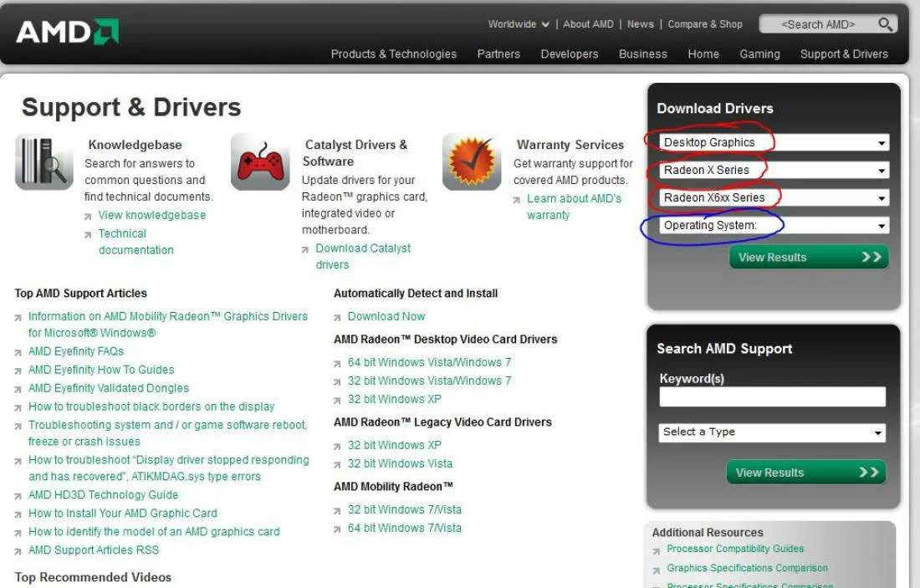Open Desktop 64 bit Windows Vista/Windows 7 drivers
The image size is (920, 588).
429,362
